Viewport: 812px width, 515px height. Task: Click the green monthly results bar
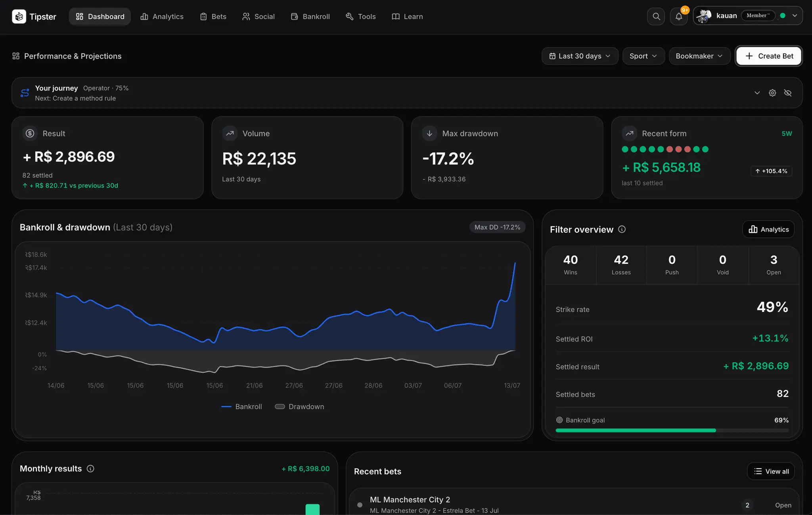point(312,509)
